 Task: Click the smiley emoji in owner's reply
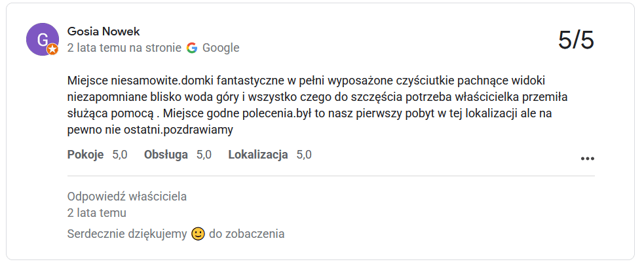pyautogui.click(x=198, y=234)
